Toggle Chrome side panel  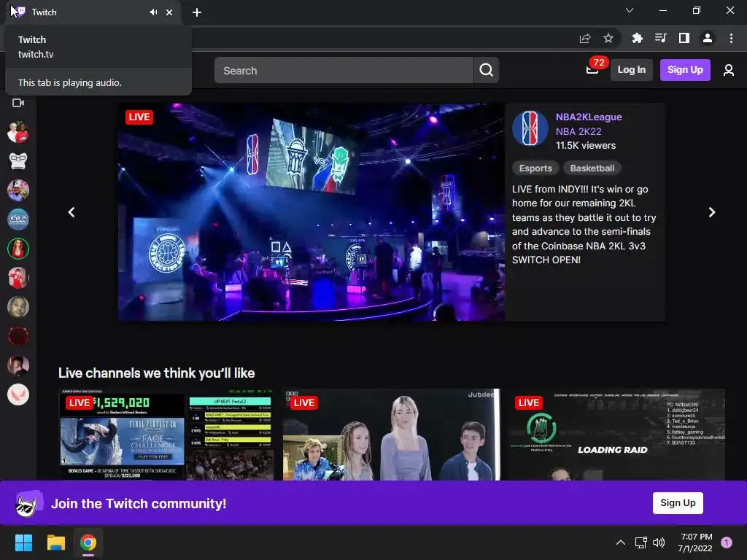684,38
